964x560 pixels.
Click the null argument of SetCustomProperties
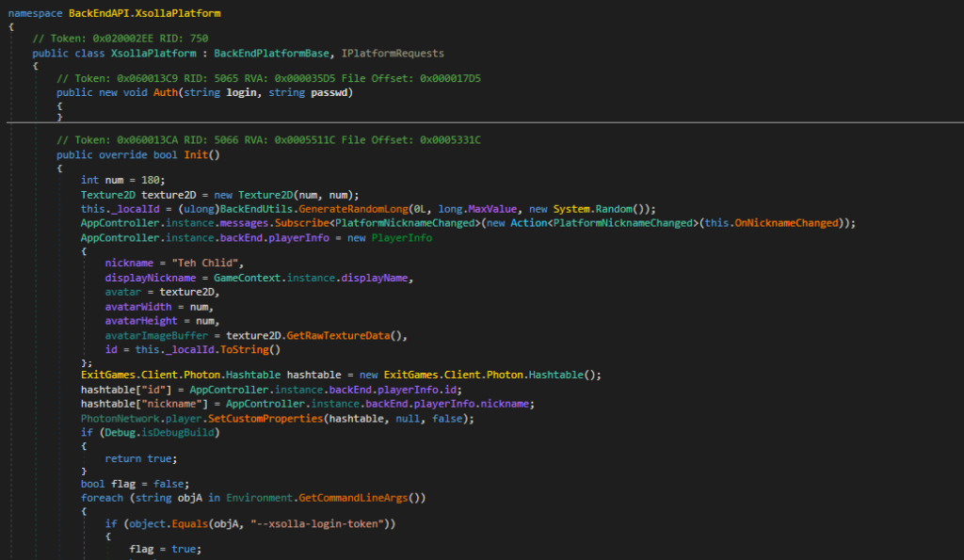(408, 418)
